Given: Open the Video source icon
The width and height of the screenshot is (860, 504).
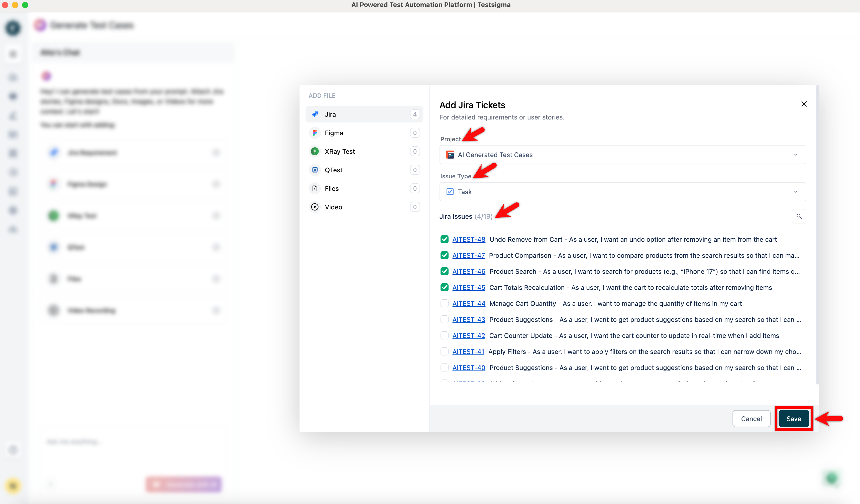Looking at the screenshot, I should (314, 207).
